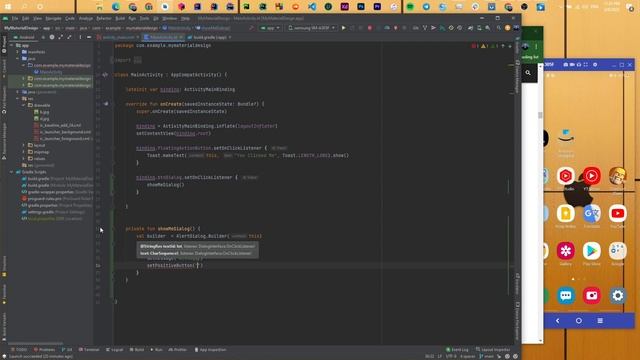
Task: Open the run configuration 'app' dropdown
Action: pos(270,28)
